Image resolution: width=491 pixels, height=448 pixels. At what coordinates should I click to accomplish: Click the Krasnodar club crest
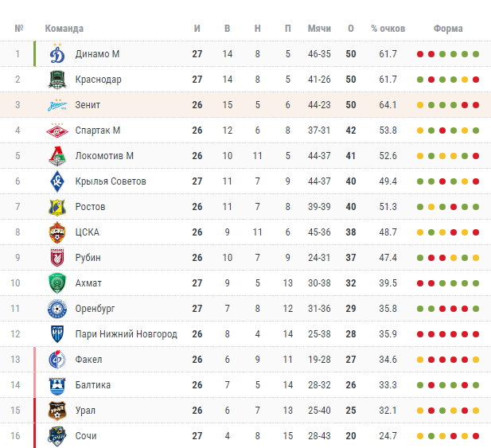(x=57, y=80)
